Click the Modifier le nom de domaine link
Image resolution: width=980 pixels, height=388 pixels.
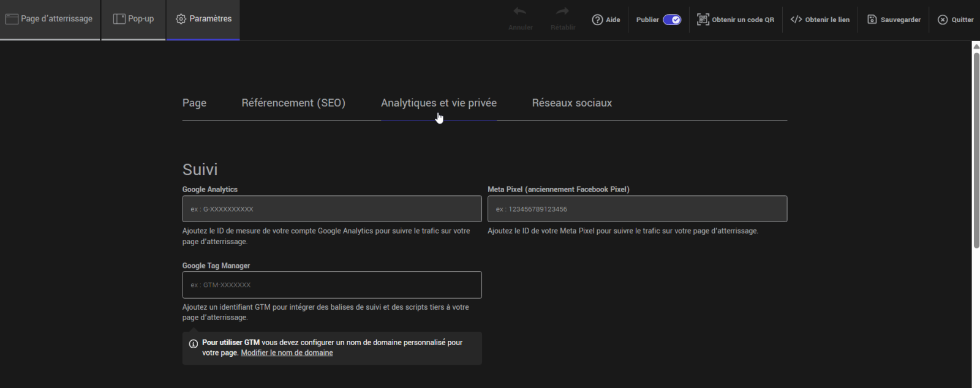287,353
